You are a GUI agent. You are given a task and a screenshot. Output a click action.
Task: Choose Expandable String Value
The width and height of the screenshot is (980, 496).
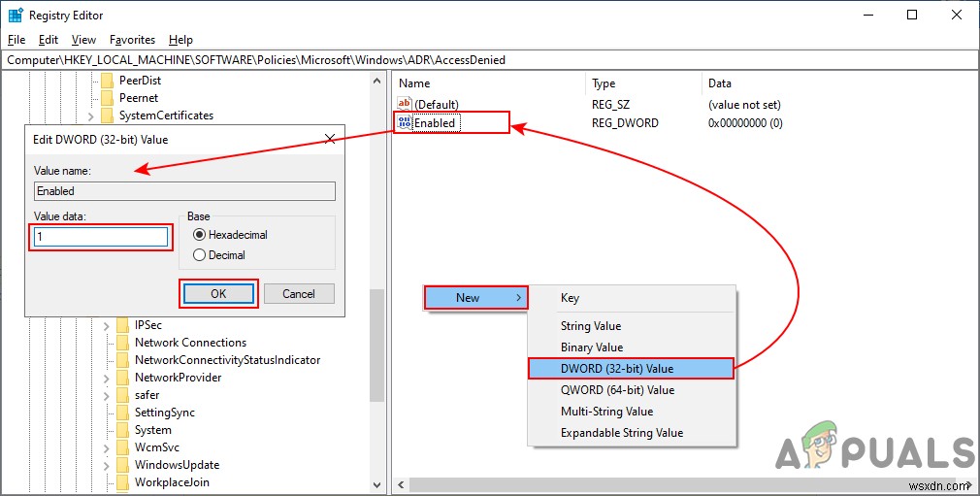[632, 432]
